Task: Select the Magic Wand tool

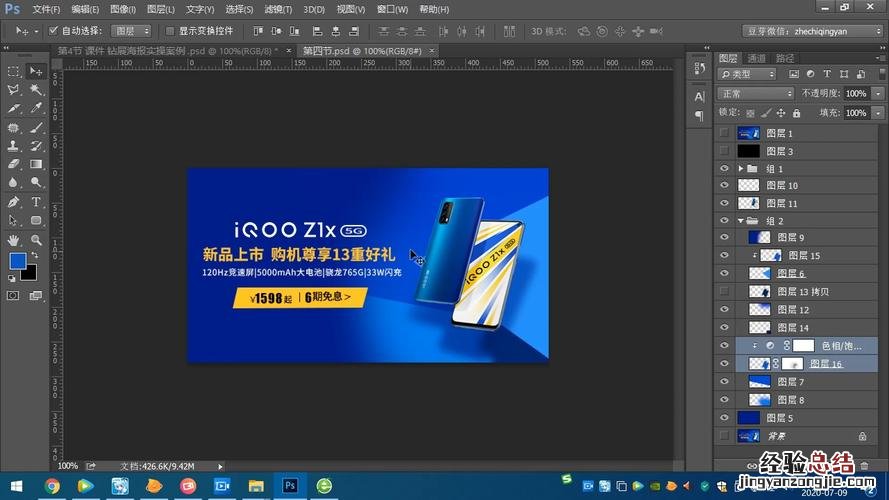Action: tap(36, 90)
